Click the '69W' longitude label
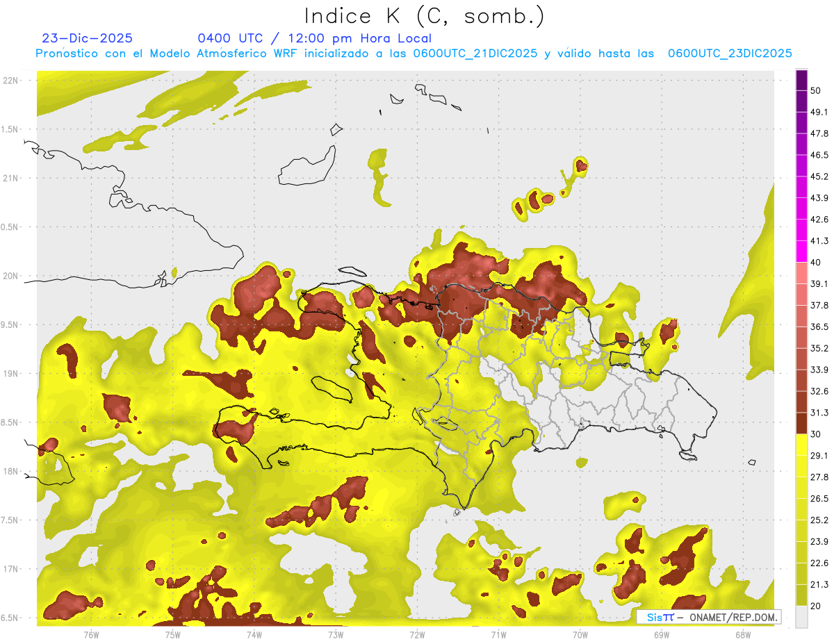Screen dimensions: 834x644 tap(662, 635)
